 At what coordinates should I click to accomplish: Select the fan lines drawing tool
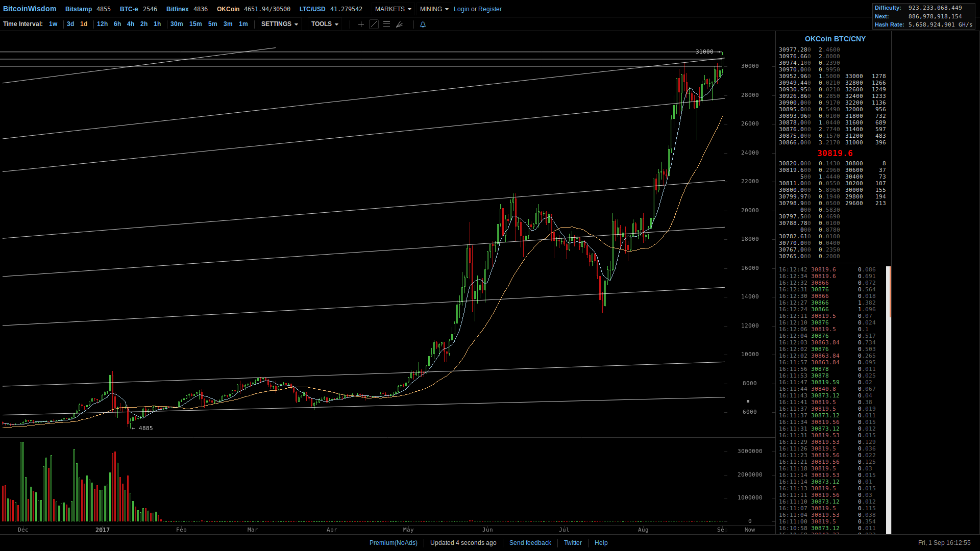pos(400,24)
